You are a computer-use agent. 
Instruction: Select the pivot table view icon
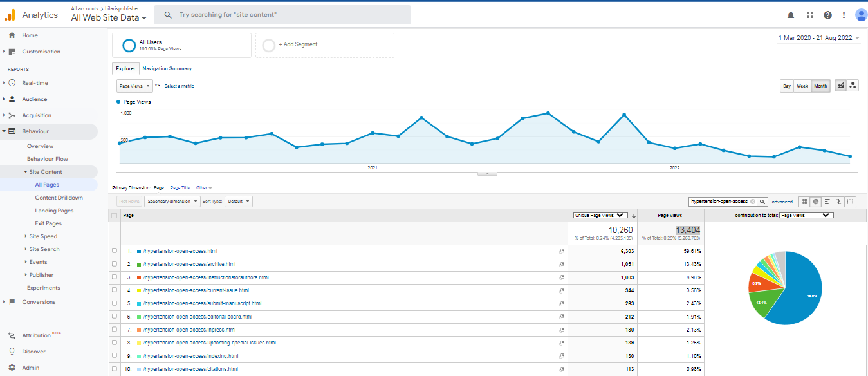[851, 202]
